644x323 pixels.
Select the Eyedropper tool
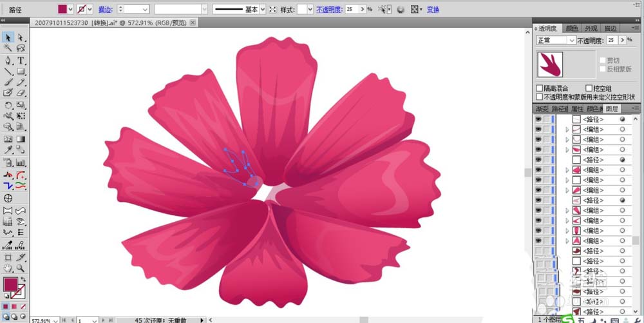(x=8, y=150)
